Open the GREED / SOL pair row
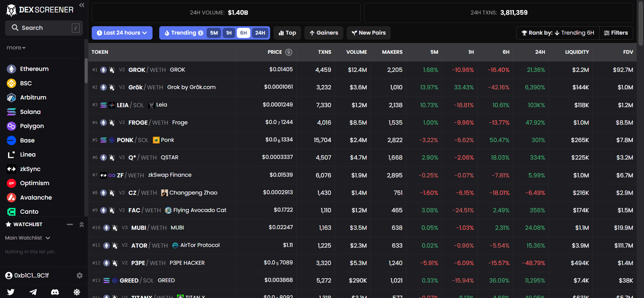This screenshot has height=298, width=644. 362,281
